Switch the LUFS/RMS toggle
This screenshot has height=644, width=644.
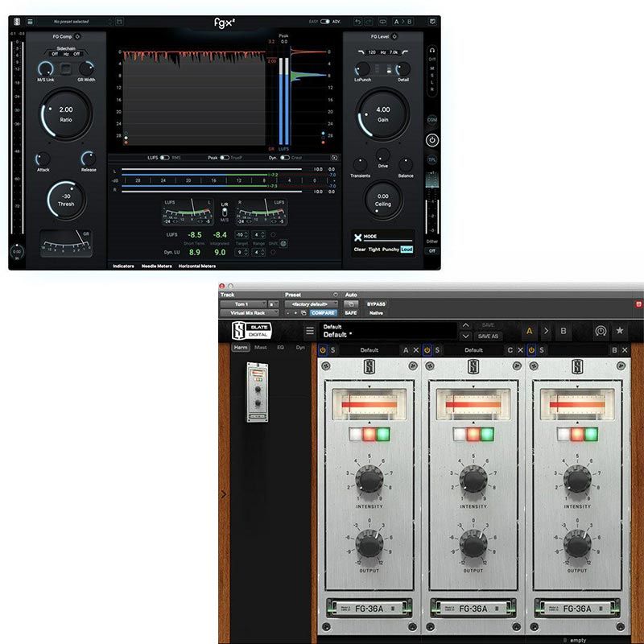click(x=164, y=158)
